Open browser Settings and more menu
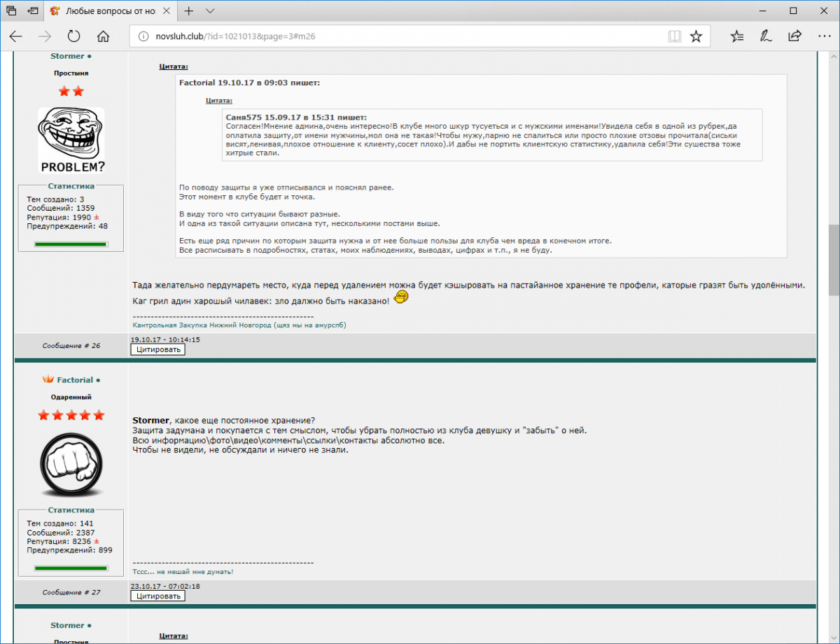Screen dimensions: 840x644 [x=823, y=36]
